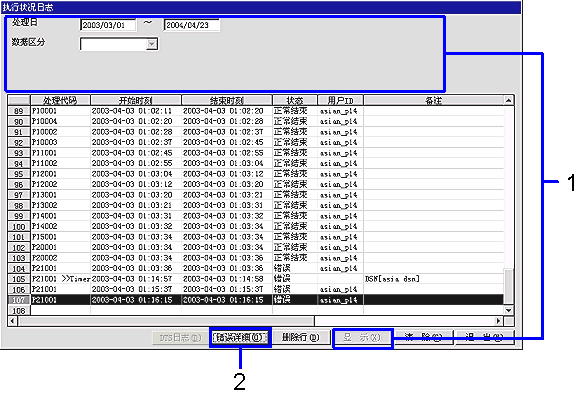Click the start date field 2003/03/01

[108, 25]
